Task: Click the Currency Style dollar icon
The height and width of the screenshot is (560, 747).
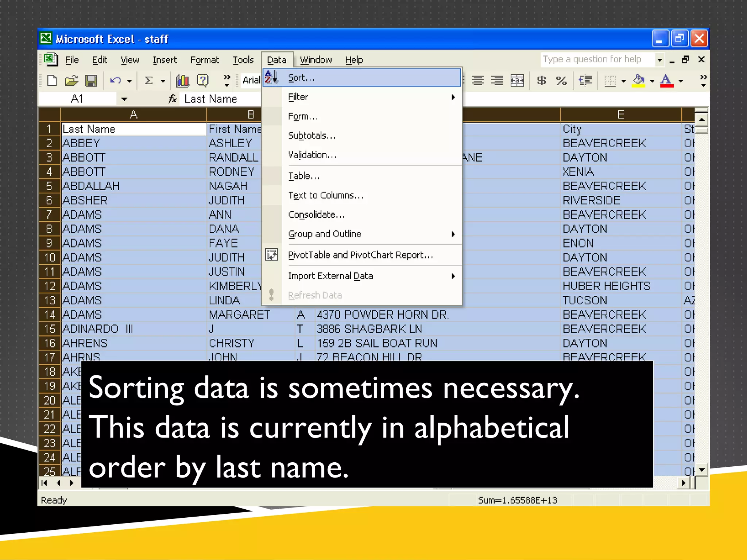Action: coord(542,81)
